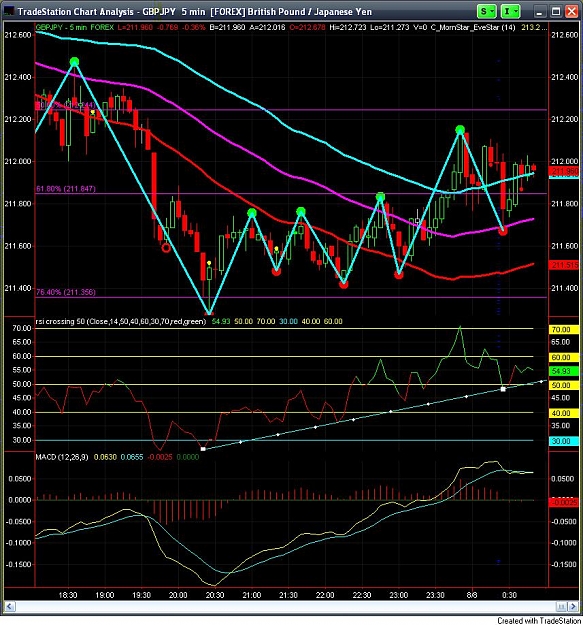583x625 pixels.
Task: Click the 0:30 time axis label
Action: point(509,595)
